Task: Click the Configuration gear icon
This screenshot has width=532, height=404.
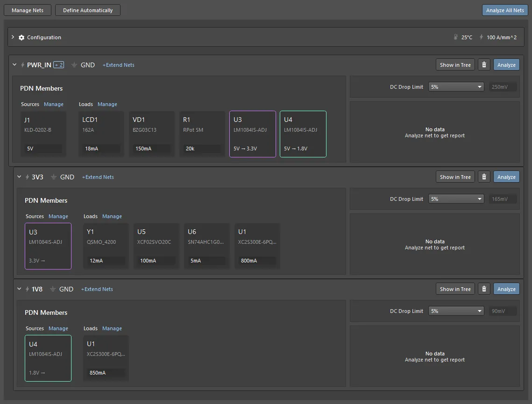Action: 21,37
